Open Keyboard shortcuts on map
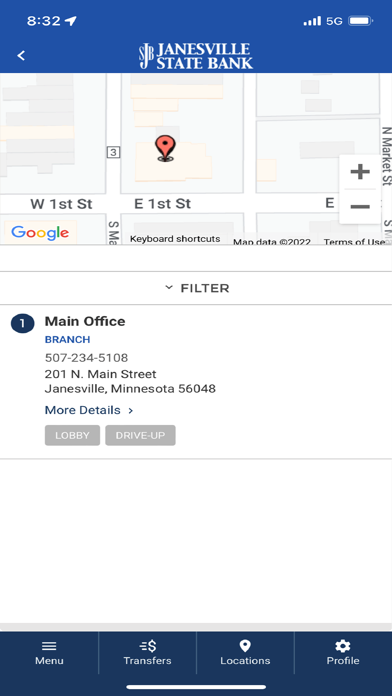This screenshot has width=392, height=696. [x=175, y=239]
